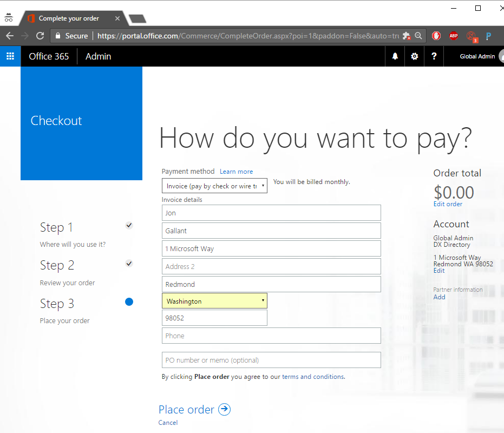Viewport: 504px width, 433px height.
Task: Click the Place order arrow icon
Action: pyautogui.click(x=224, y=409)
